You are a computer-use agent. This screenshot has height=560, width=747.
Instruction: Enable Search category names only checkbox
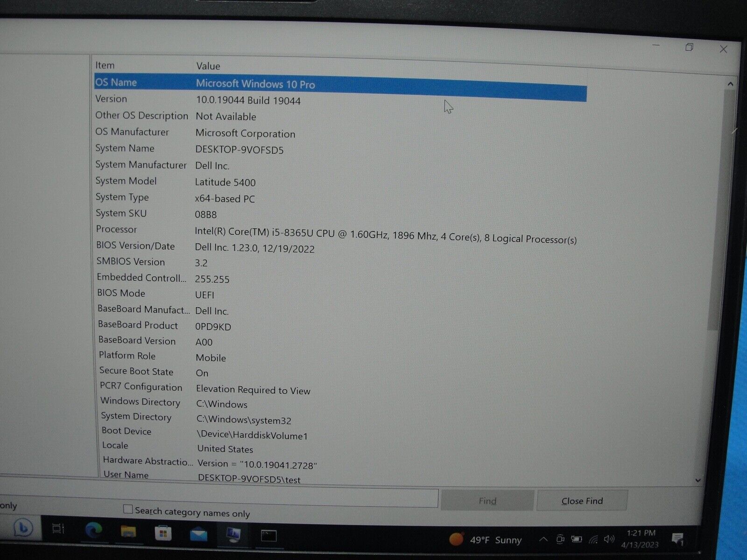tap(127, 509)
